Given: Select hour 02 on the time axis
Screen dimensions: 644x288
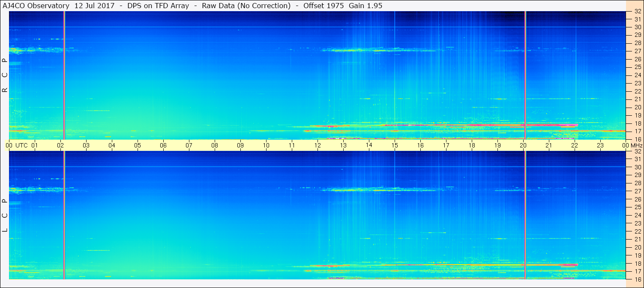Looking at the screenshot, I should pos(60,145).
